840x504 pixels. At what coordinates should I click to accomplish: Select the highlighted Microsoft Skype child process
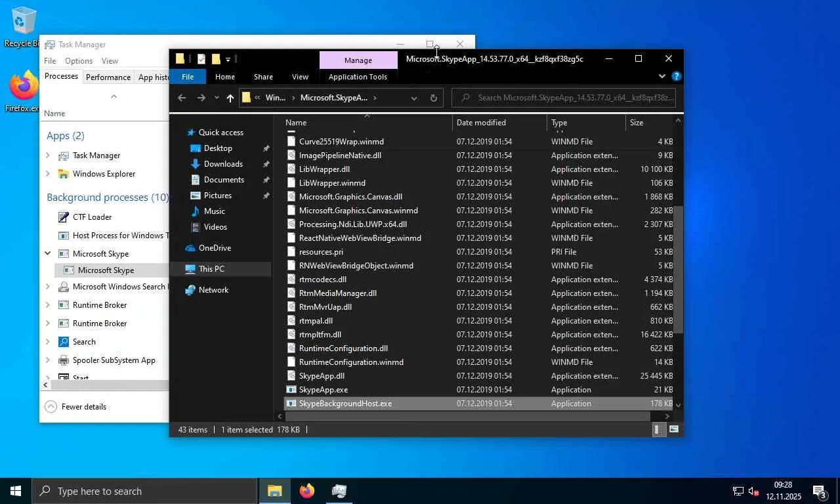[105, 270]
